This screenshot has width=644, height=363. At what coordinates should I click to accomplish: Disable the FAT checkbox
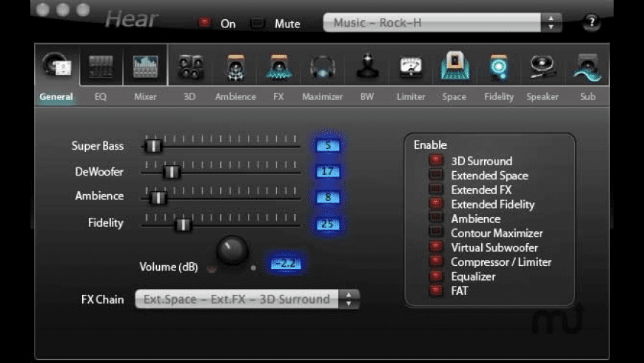click(436, 290)
